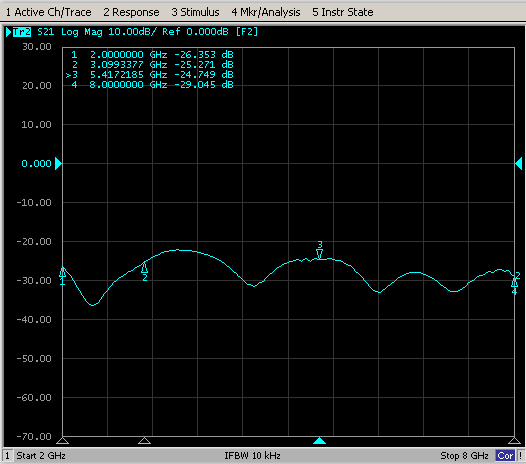Click the Ref 0.000dB reference label
Image resolution: width=526 pixels, height=464 pixels.
(195, 32)
